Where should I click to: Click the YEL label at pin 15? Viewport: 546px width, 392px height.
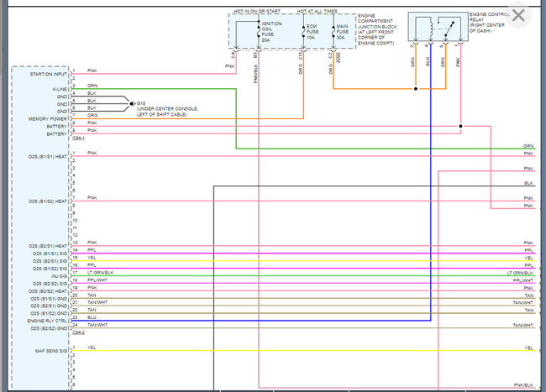point(92,258)
